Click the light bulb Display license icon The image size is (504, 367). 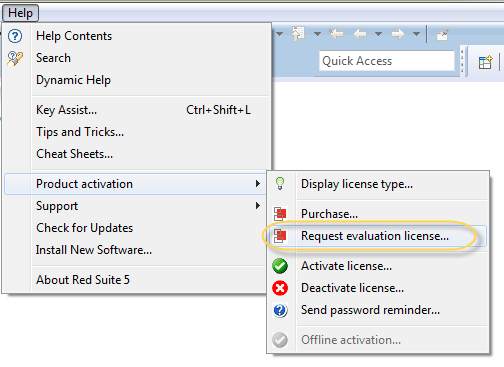click(280, 184)
